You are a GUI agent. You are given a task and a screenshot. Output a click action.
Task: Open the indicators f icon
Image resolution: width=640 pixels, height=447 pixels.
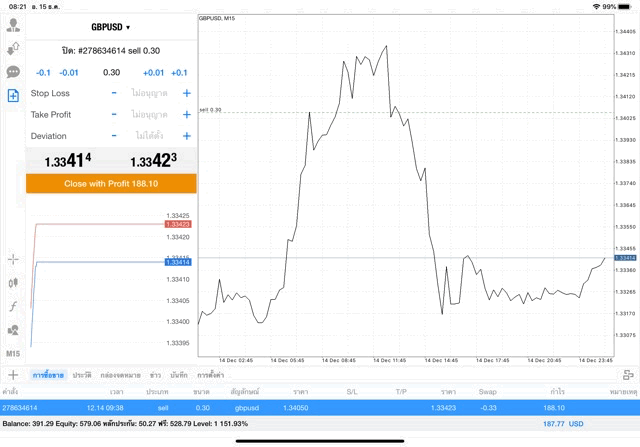coord(13,306)
